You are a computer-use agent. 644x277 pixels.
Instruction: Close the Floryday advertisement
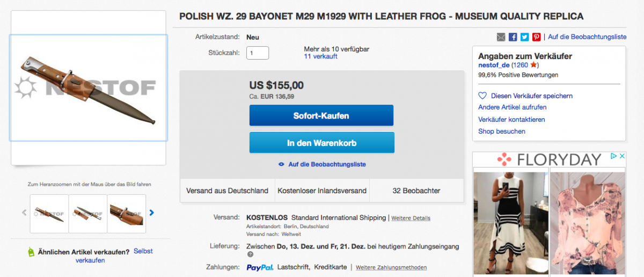click(x=621, y=156)
